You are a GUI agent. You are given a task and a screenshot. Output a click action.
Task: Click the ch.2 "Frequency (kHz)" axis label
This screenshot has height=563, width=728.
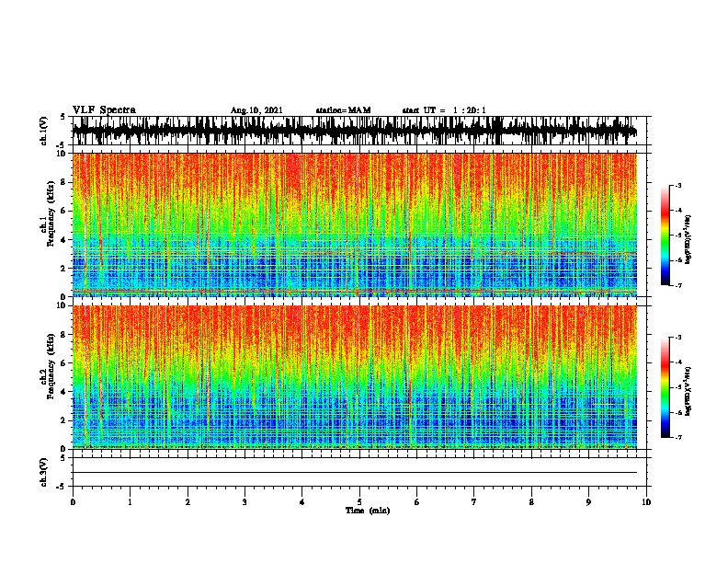tap(51, 366)
